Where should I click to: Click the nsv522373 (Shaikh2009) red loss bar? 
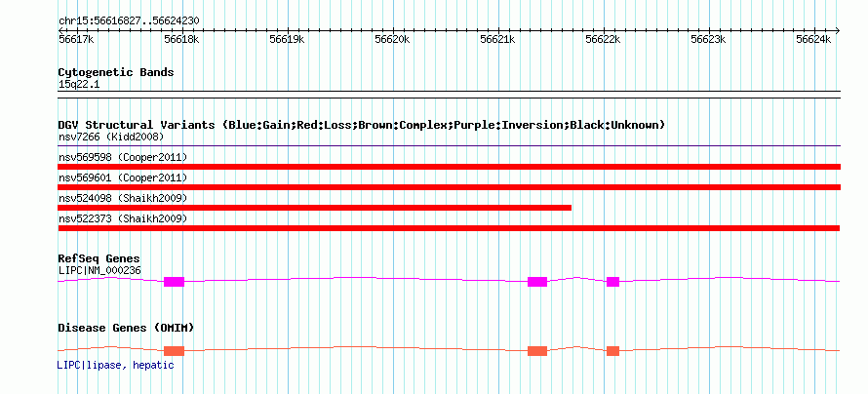click(x=449, y=228)
